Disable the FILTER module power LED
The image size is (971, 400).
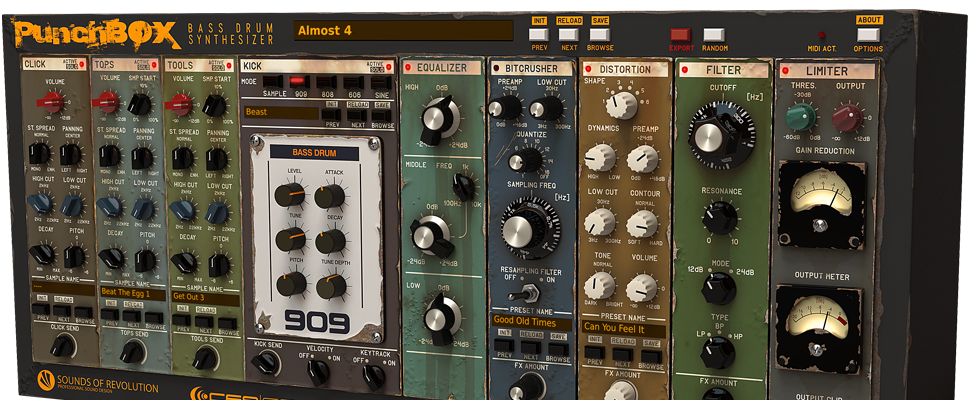point(684,69)
